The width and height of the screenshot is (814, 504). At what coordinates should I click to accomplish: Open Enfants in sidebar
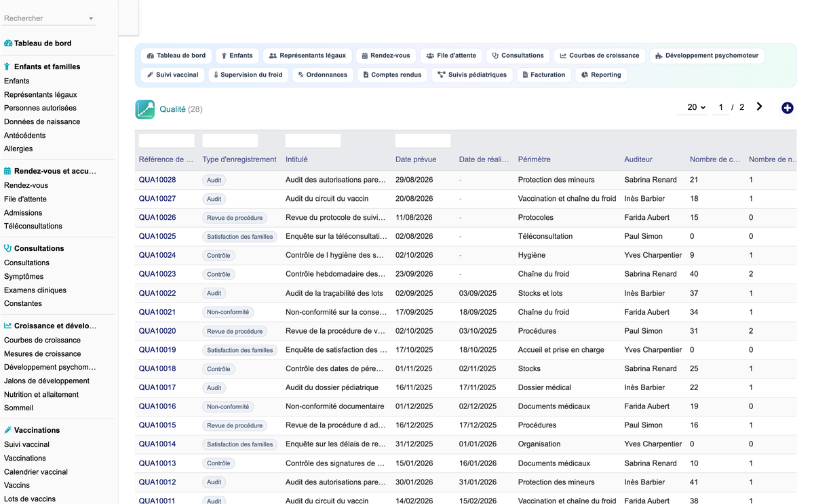[x=17, y=81]
